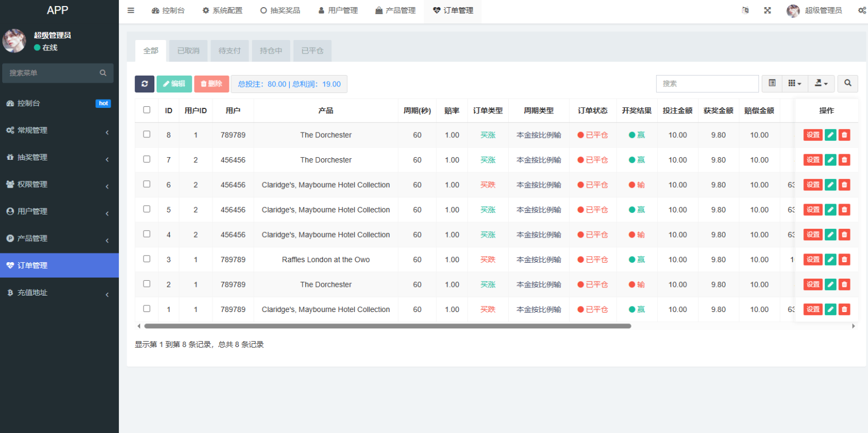The image size is (868, 433).
Task: Delete order ID 8 with trash icon
Action: coord(844,135)
